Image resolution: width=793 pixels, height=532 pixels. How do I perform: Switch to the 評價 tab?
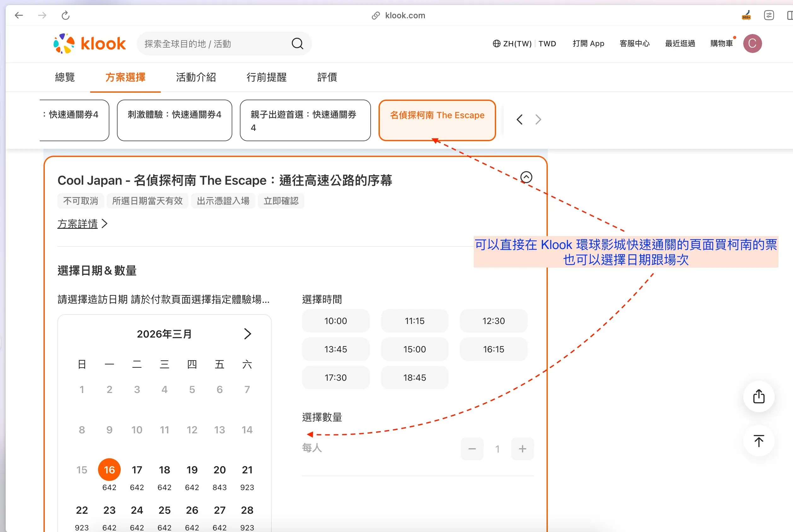pyautogui.click(x=327, y=77)
